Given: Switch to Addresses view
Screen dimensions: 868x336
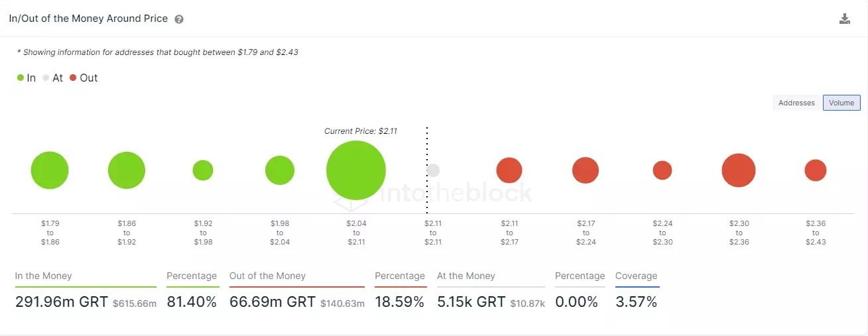Looking at the screenshot, I should click(796, 103).
